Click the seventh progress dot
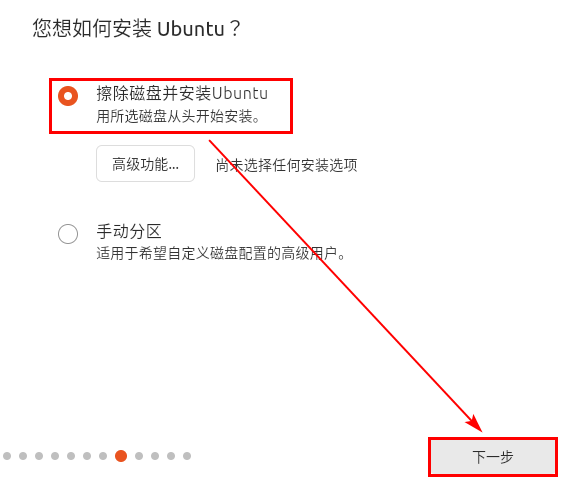 (103, 456)
